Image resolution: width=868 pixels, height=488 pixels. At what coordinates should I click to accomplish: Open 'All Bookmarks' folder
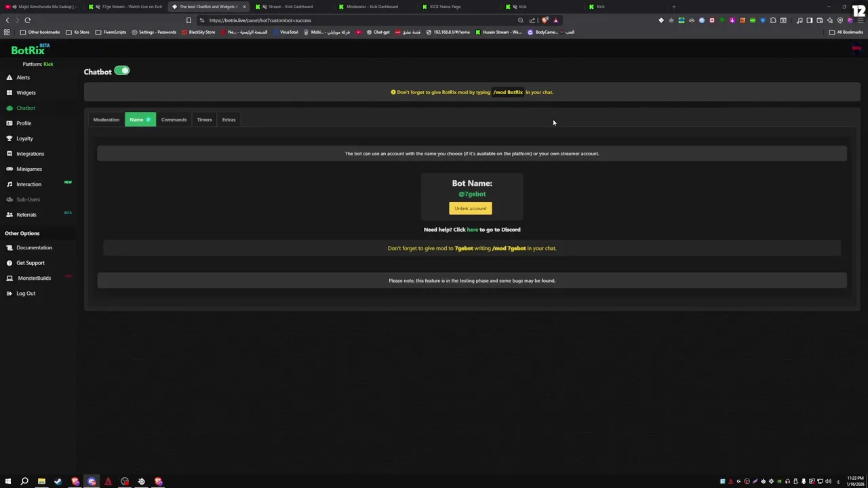tap(846, 32)
